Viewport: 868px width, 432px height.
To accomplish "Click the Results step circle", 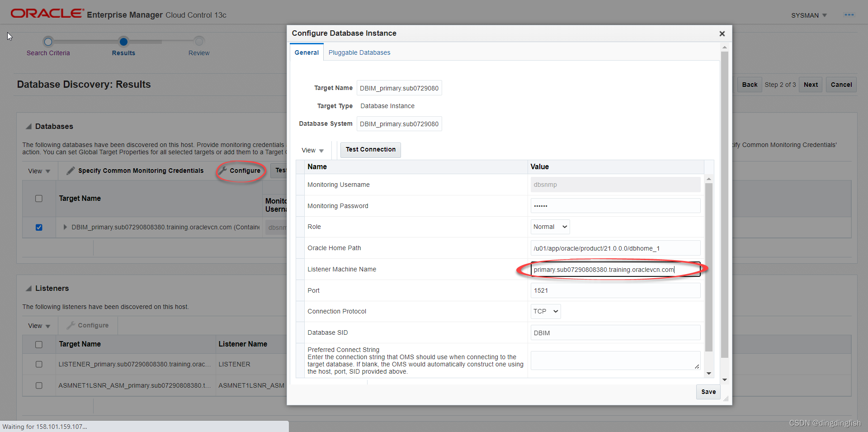I will (123, 42).
